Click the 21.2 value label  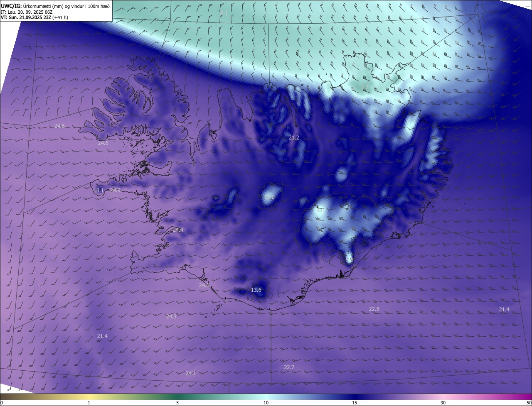(294, 137)
